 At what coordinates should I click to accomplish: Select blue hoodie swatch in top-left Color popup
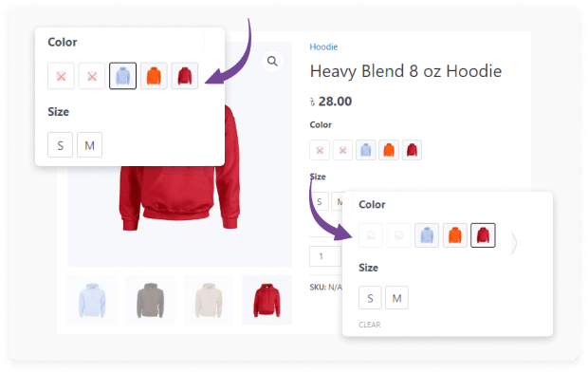click(122, 76)
